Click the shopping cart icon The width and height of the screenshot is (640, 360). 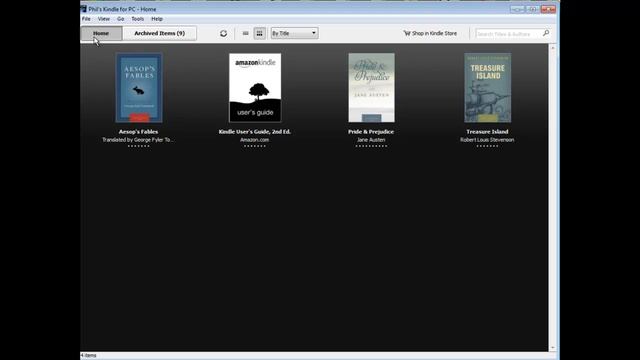[x=407, y=33]
